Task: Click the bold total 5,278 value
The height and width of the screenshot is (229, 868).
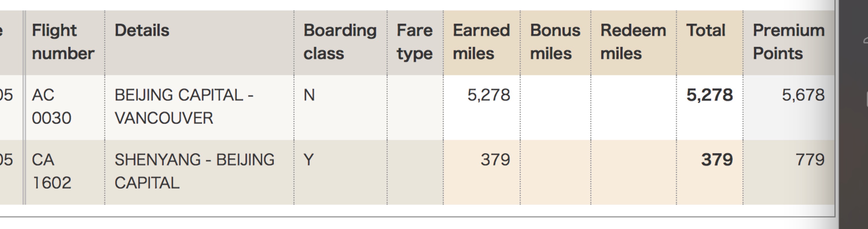Action: [710, 95]
